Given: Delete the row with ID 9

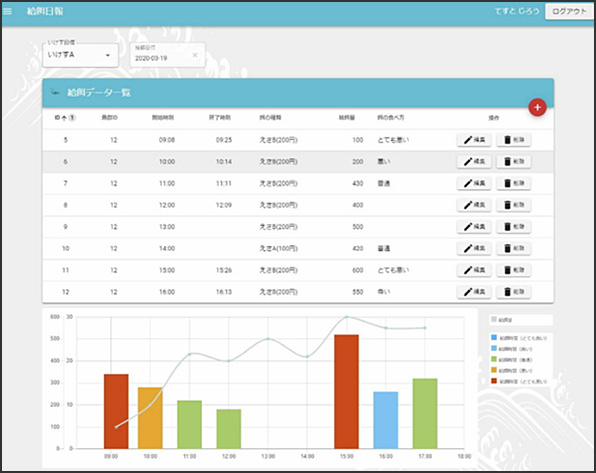Looking at the screenshot, I should pos(513,227).
